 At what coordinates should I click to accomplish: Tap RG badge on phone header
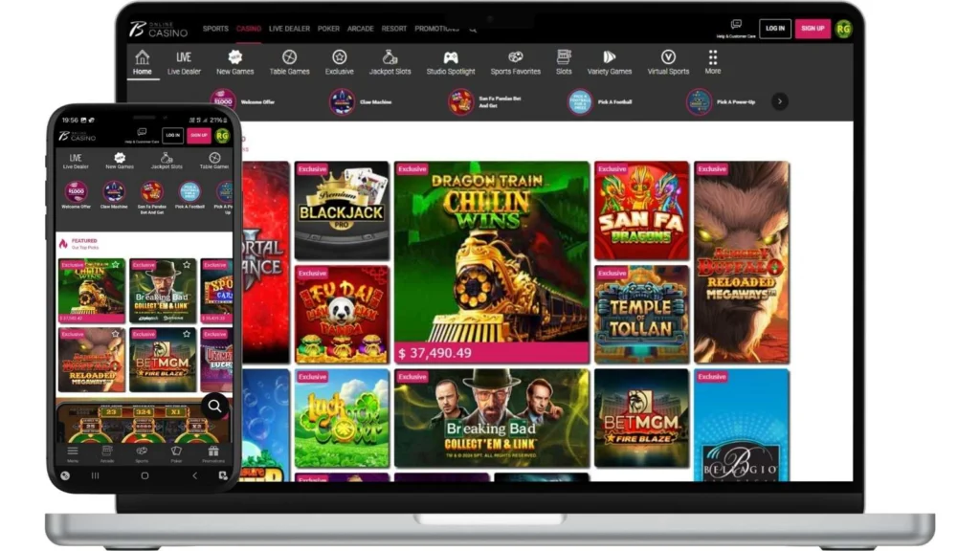(x=222, y=136)
